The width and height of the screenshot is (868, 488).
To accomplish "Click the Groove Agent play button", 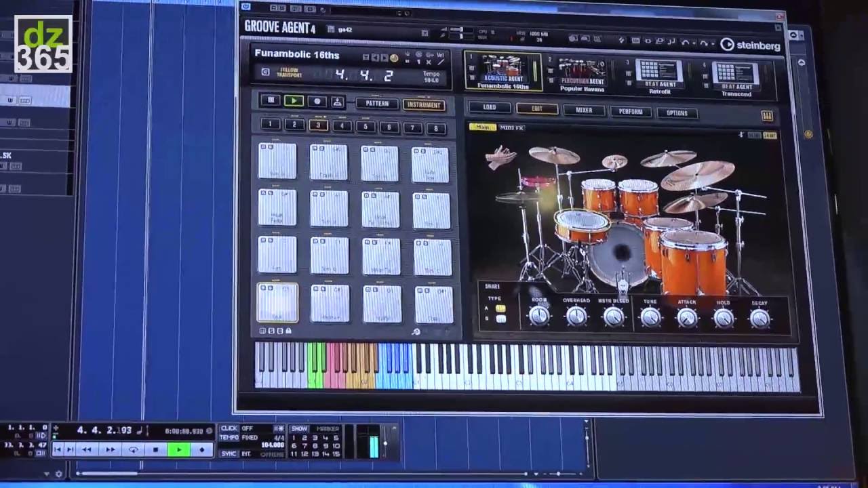I will coord(294,101).
